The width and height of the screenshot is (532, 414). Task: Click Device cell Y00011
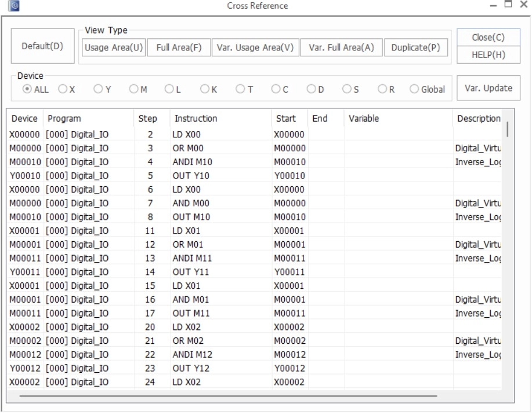pos(24,272)
